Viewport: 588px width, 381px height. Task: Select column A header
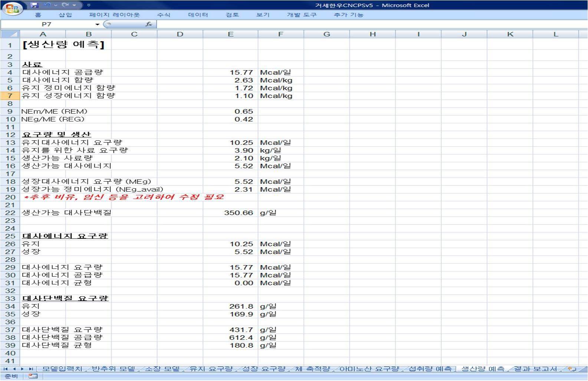(43, 34)
